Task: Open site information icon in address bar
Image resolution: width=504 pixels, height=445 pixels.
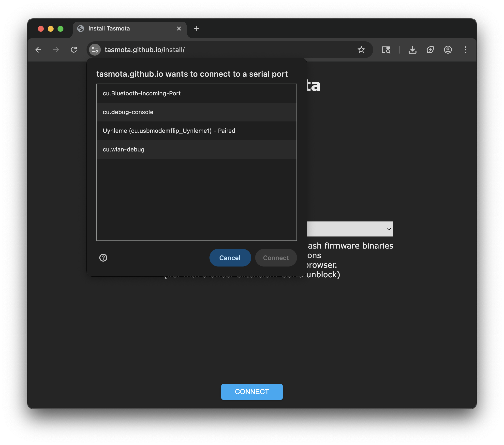Action: (x=95, y=50)
